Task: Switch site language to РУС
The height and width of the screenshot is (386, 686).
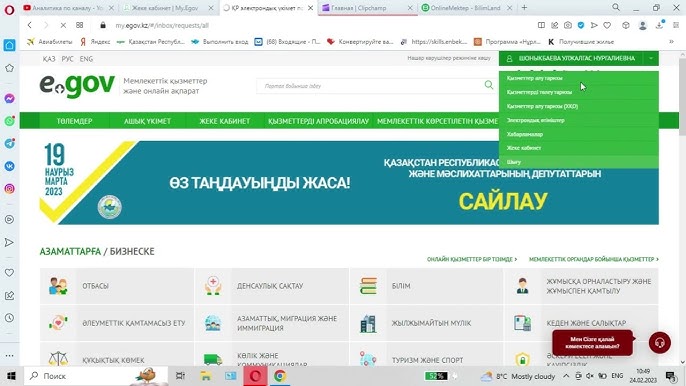Action: (67, 59)
